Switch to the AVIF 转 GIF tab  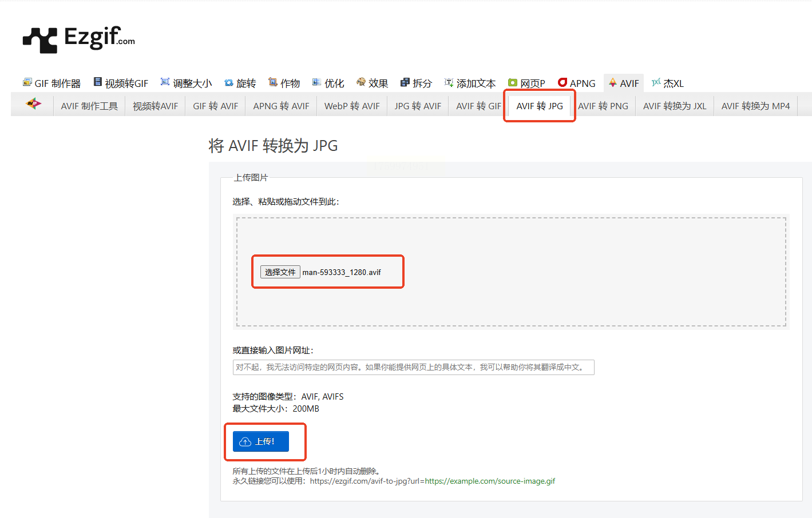point(478,106)
